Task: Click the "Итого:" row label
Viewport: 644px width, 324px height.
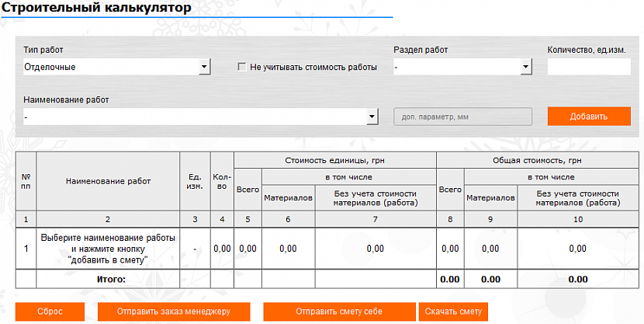Action: [108, 278]
